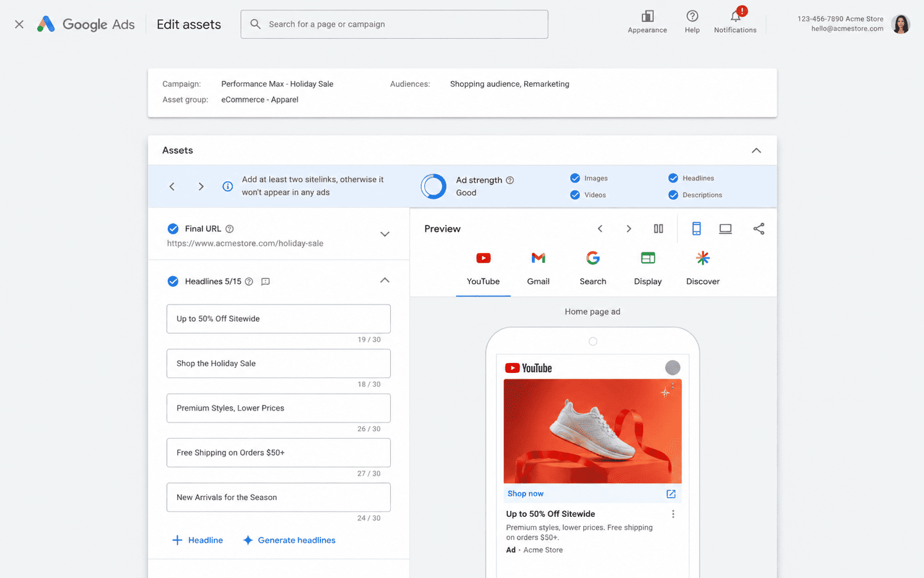The width and height of the screenshot is (924, 578).
Task: Click the sneaker ad image thumbnail
Action: [x=593, y=431]
